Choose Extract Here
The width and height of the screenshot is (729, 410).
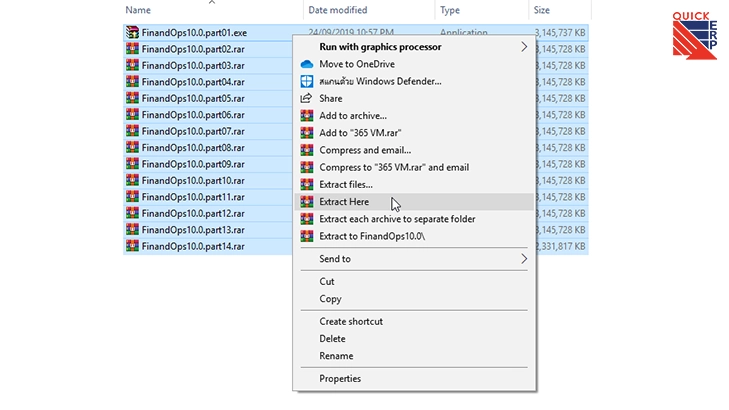(x=414, y=201)
